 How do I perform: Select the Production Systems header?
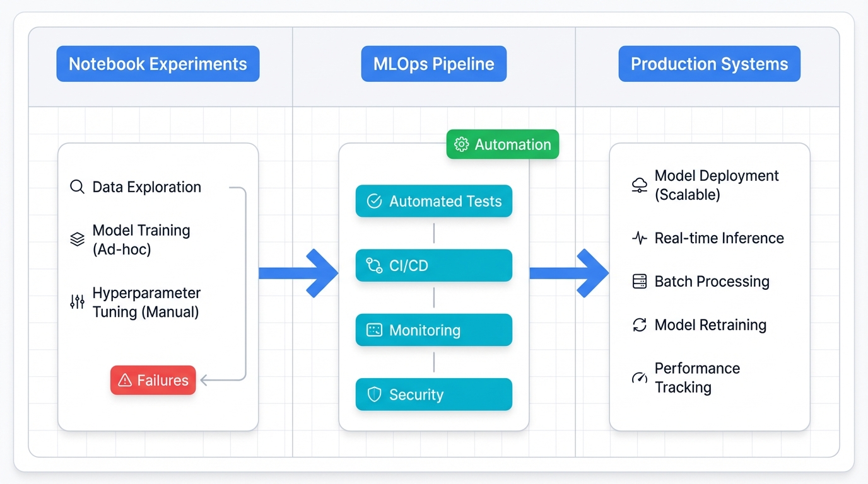click(709, 64)
